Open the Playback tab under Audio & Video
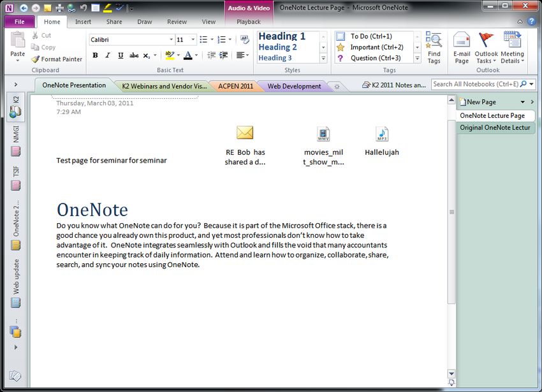Viewport: 542px width, 392px height. pyautogui.click(x=249, y=22)
